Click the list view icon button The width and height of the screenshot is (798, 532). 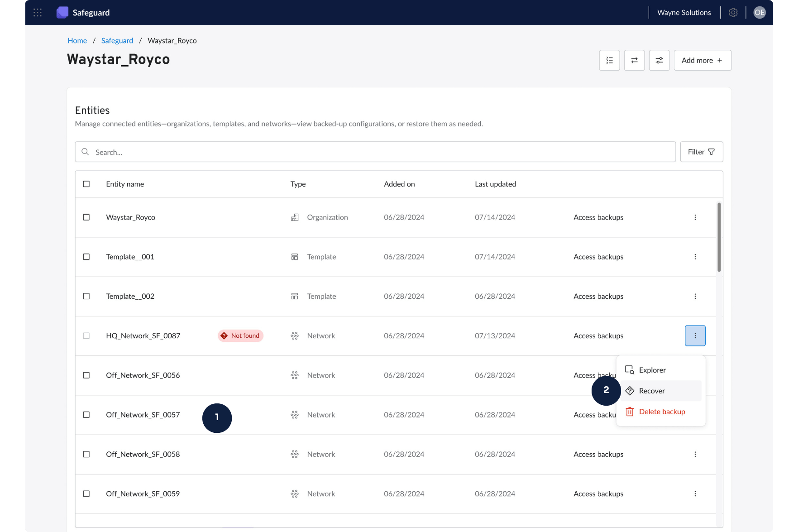[610, 60]
